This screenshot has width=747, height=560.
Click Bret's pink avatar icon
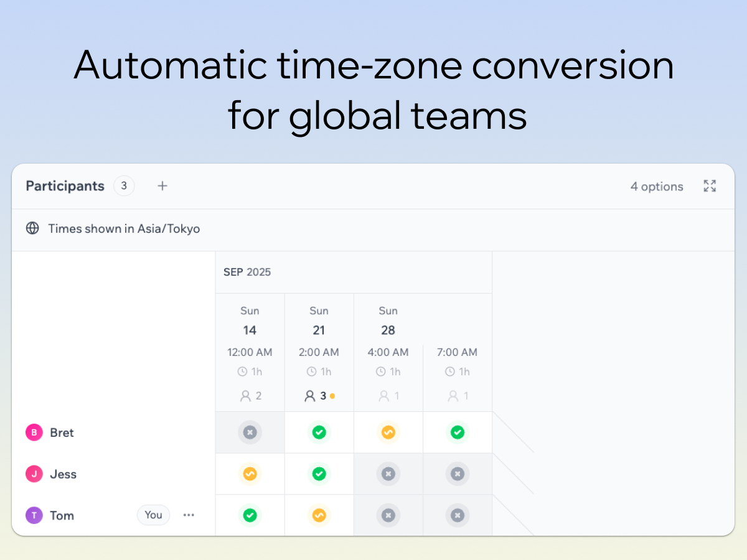(34, 432)
